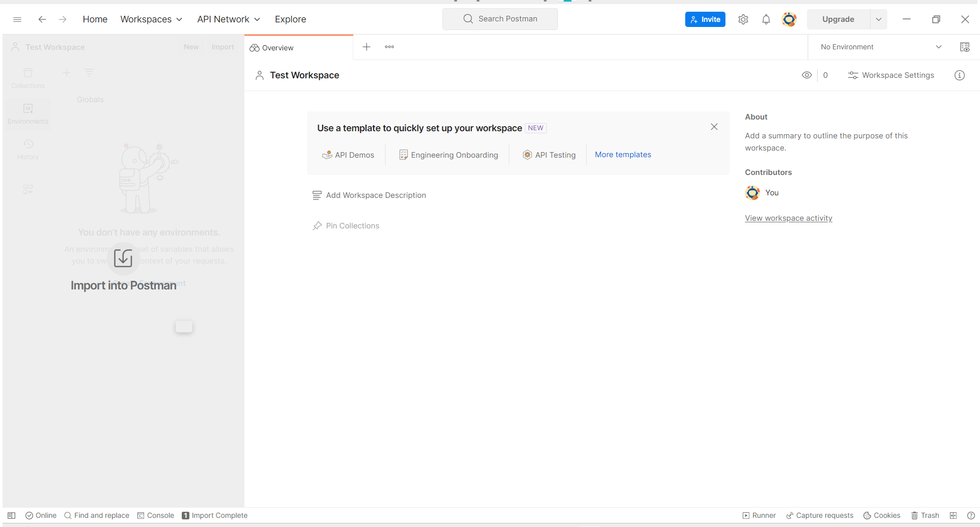The width and height of the screenshot is (980, 527).
Task: Open the Environments sidebar tab
Action: (28, 114)
